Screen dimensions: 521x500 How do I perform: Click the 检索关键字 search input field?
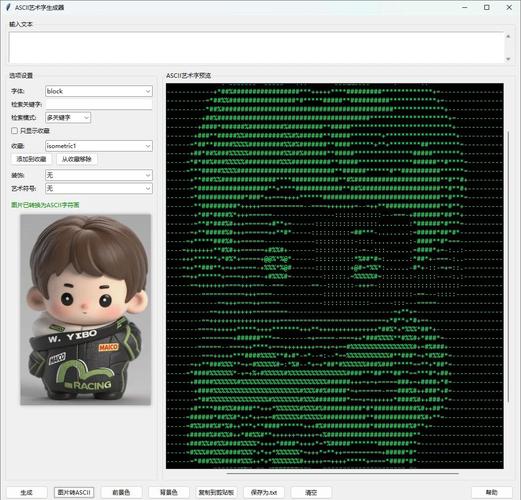pyautogui.click(x=99, y=104)
